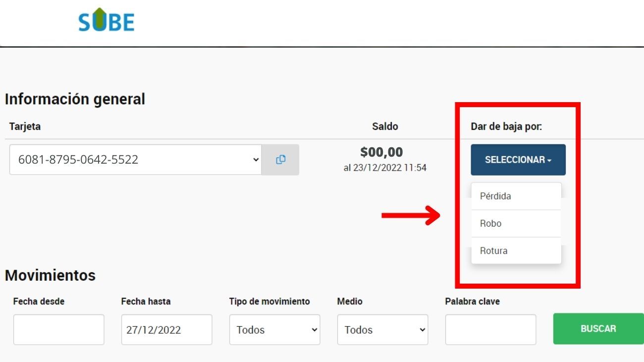Click the green BUSCAR button
This screenshot has height=362, width=644.
(598, 329)
